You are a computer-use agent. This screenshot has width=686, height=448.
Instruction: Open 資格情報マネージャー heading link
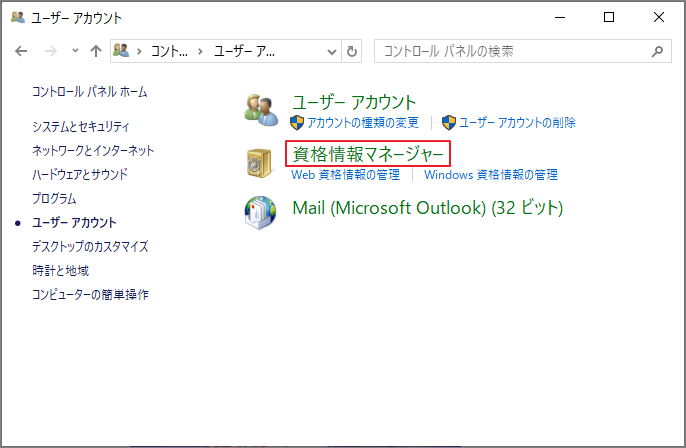tap(368, 154)
